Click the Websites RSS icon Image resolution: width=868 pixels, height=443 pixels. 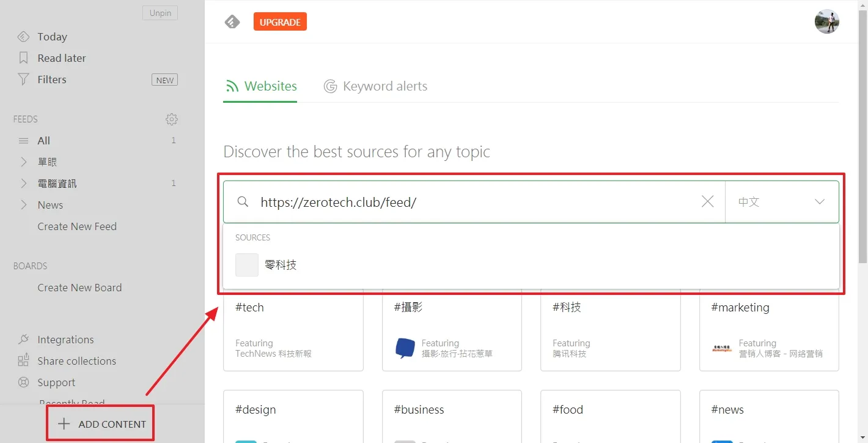click(x=232, y=86)
